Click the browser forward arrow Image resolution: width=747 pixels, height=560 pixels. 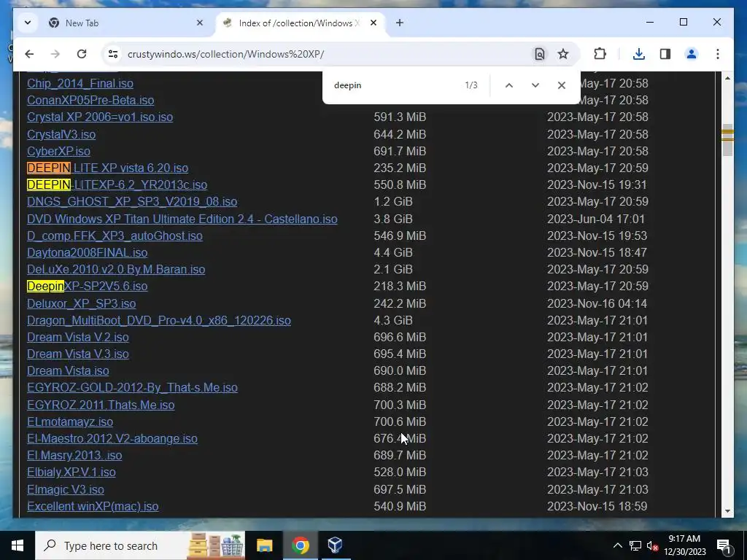tap(55, 54)
